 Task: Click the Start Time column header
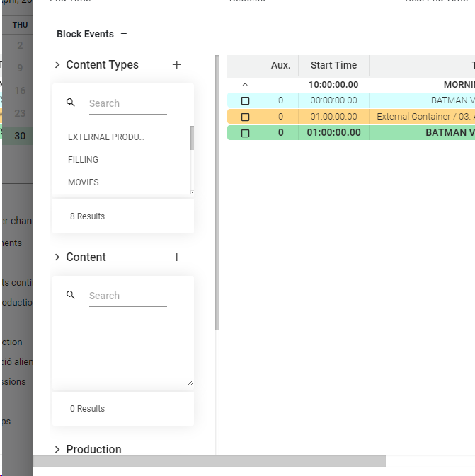click(333, 65)
